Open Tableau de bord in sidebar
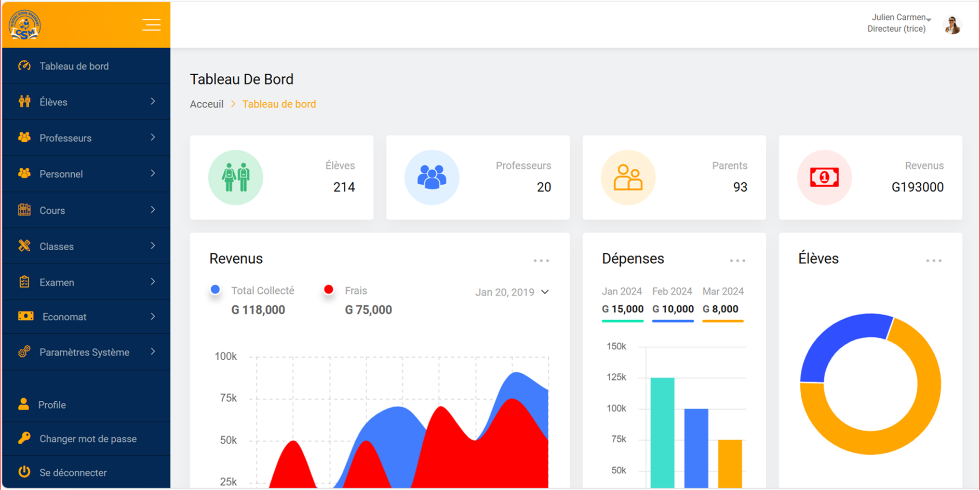The width and height of the screenshot is (980, 490). coord(74,66)
